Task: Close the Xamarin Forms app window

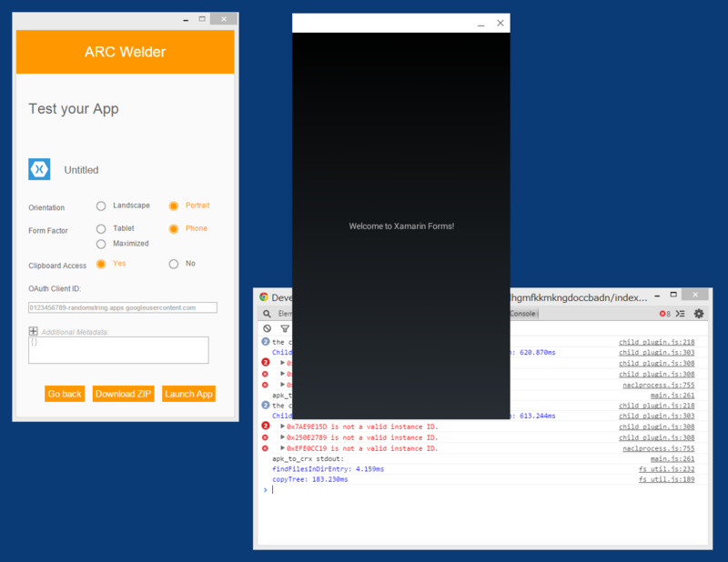Action: 500,24
